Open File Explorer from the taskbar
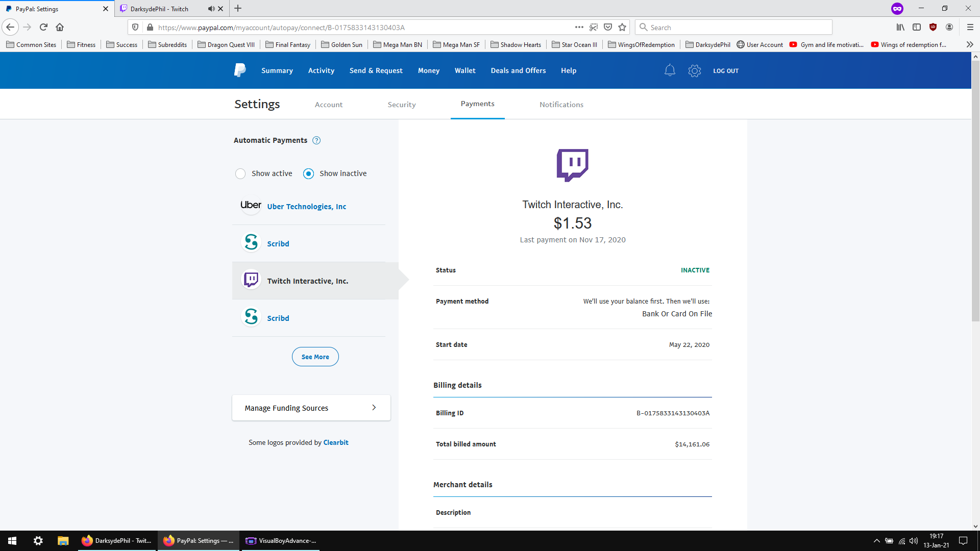 tap(63, 541)
